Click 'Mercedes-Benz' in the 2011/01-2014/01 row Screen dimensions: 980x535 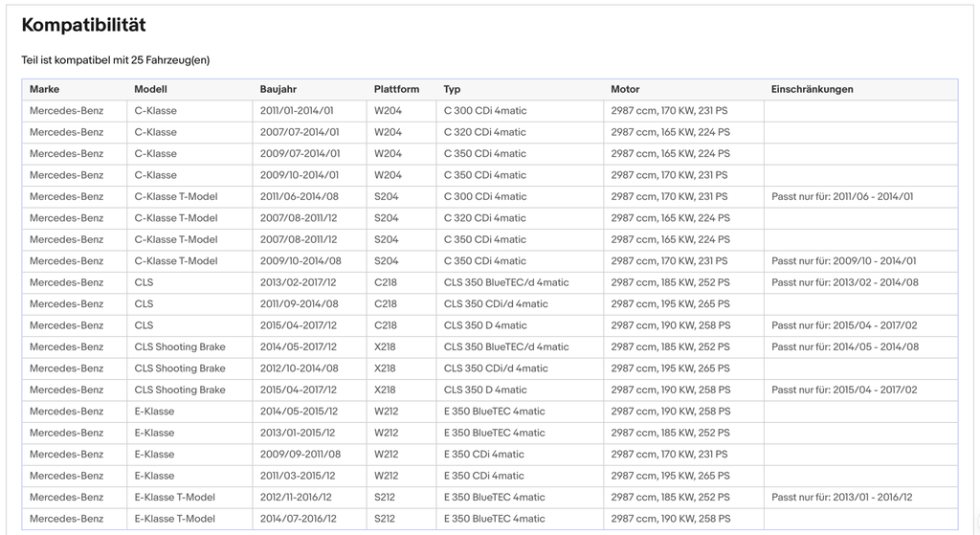tap(66, 111)
